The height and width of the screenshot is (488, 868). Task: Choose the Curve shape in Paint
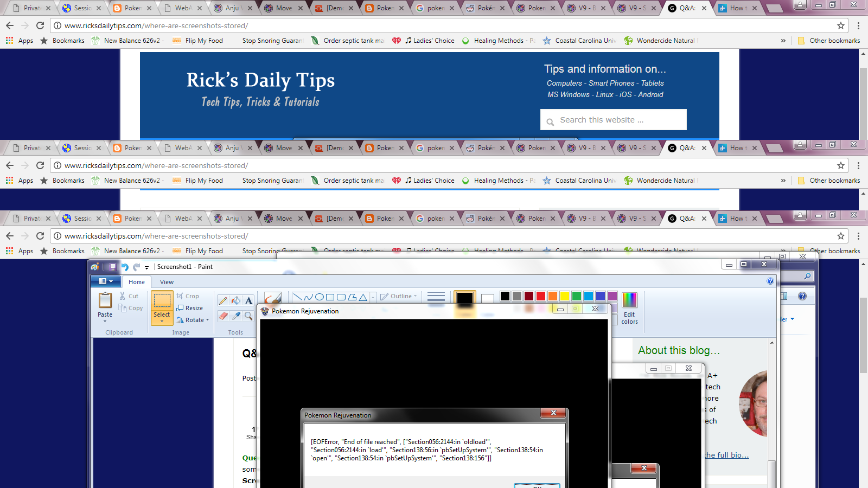coord(308,297)
